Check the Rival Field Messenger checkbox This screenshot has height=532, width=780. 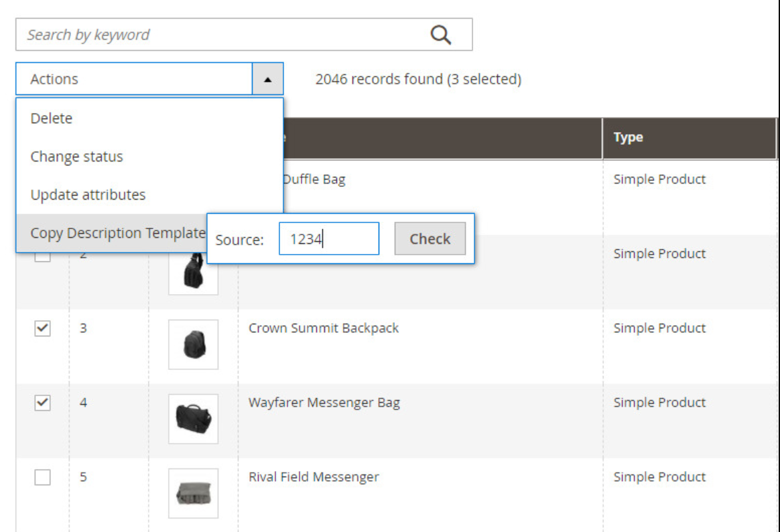point(42,478)
